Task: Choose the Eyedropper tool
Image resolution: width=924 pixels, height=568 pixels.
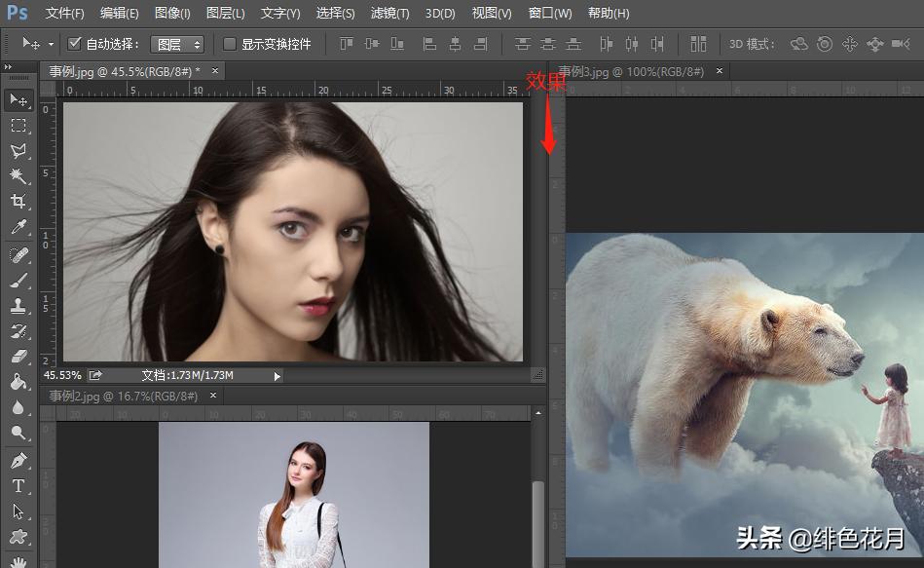Action: [18, 228]
